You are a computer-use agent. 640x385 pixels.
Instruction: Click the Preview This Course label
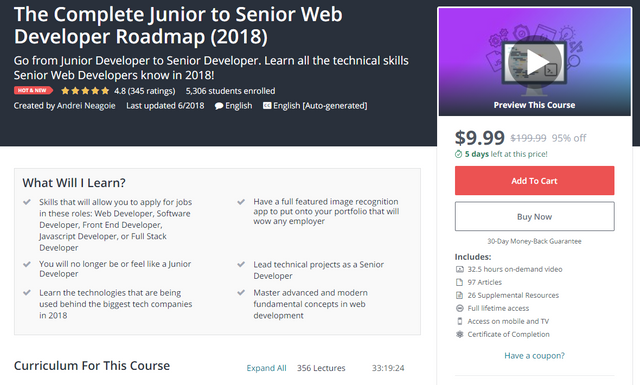click(x=534, y=105)
